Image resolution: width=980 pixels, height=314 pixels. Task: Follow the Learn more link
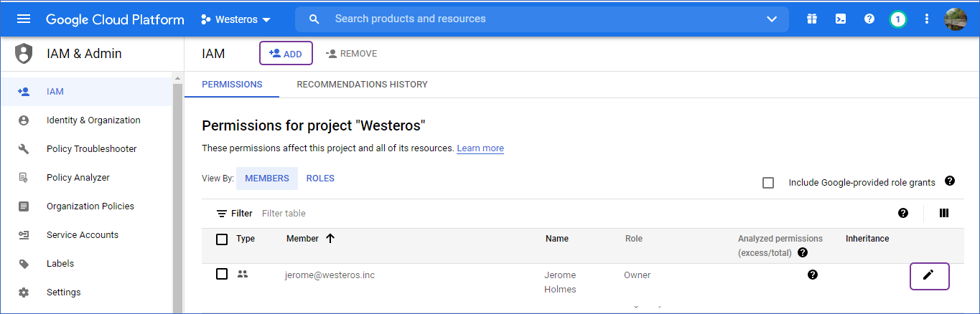click(x=480, y=148)
